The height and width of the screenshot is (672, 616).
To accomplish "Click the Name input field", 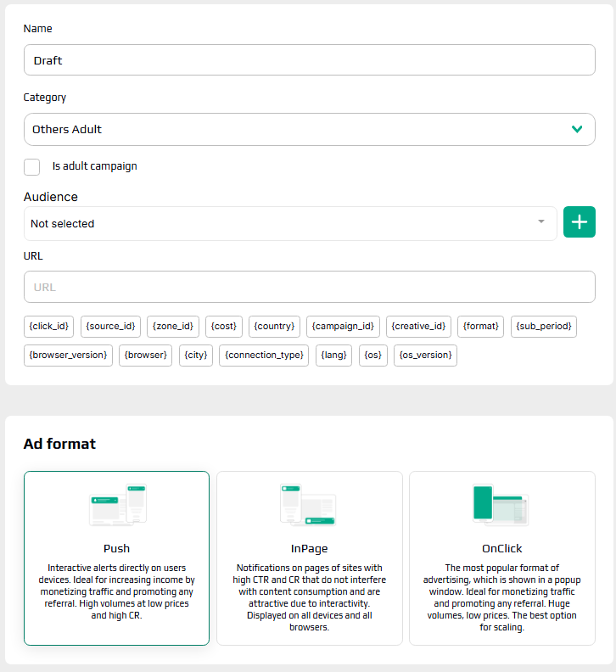I will pos(309,60).
